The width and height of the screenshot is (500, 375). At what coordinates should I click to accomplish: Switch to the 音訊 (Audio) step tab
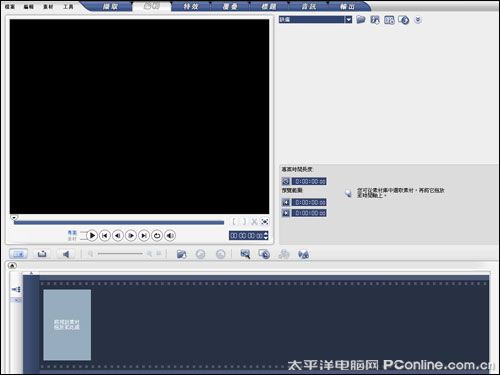click(x=308, y=6)
